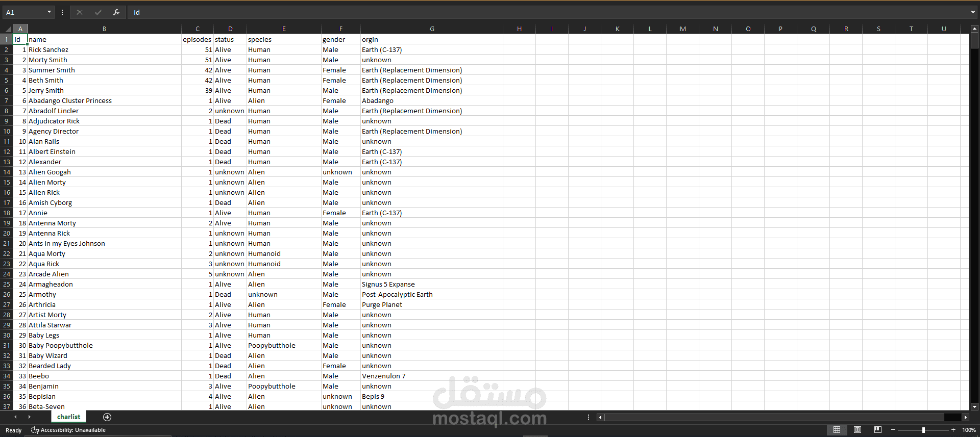Click the "status" header cell
This screenshot has height=437, width=980.
(230, 39)
